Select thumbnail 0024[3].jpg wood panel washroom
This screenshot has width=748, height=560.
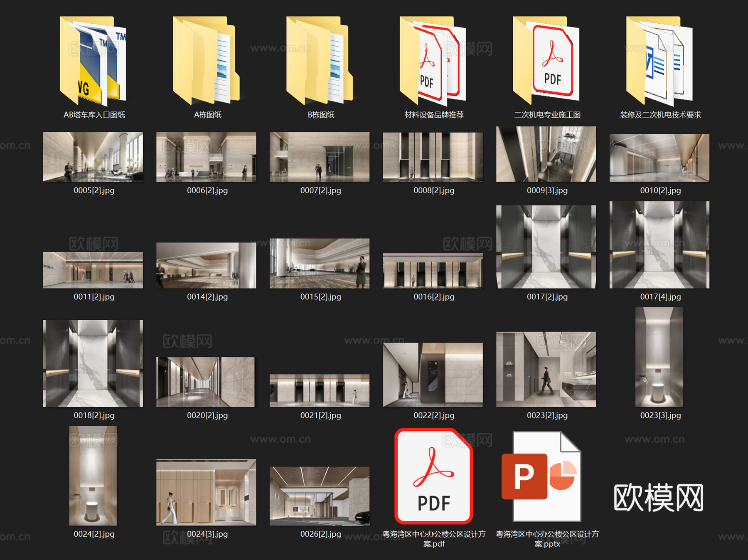pos(207,492)
